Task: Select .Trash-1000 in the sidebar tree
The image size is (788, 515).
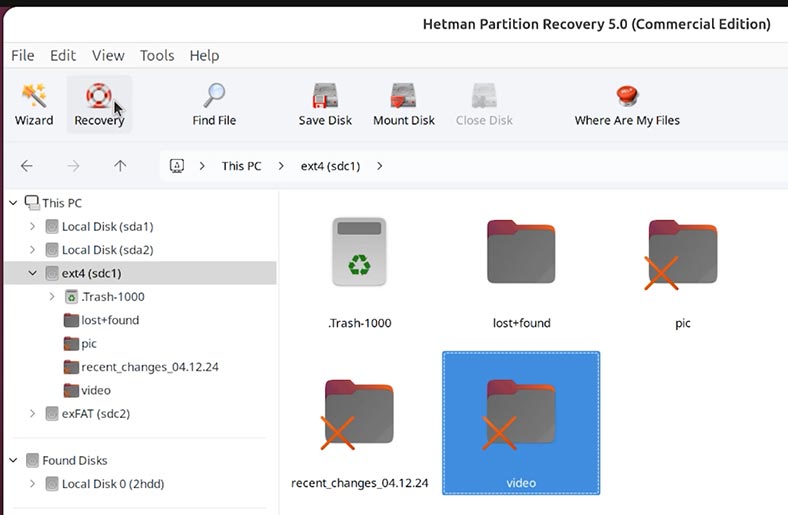Action: pos(113,297)
